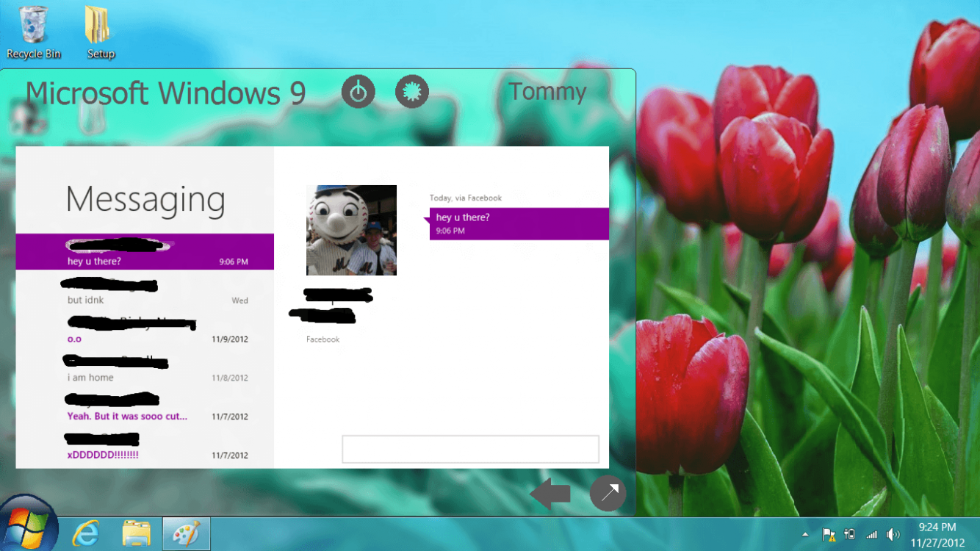Viewport: 980px width, 551px height.
Task: Switch to Paint in the taskbar
Action: point(186,533)
